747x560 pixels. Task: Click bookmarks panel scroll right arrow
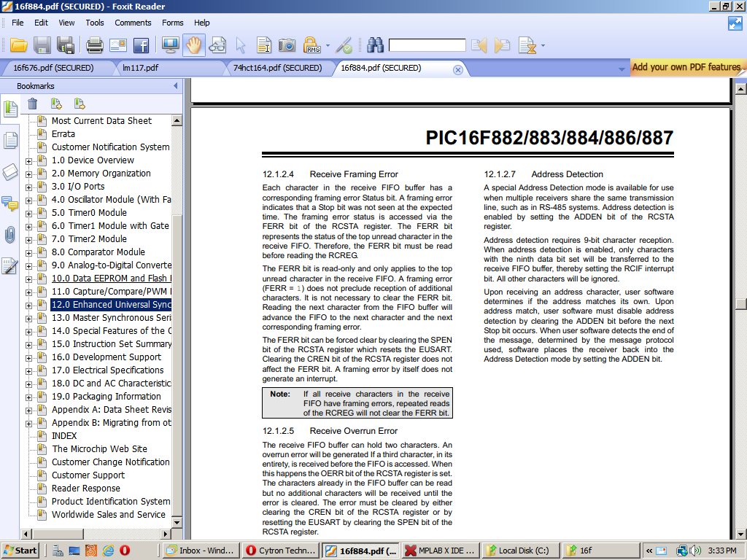coord(166,534)
